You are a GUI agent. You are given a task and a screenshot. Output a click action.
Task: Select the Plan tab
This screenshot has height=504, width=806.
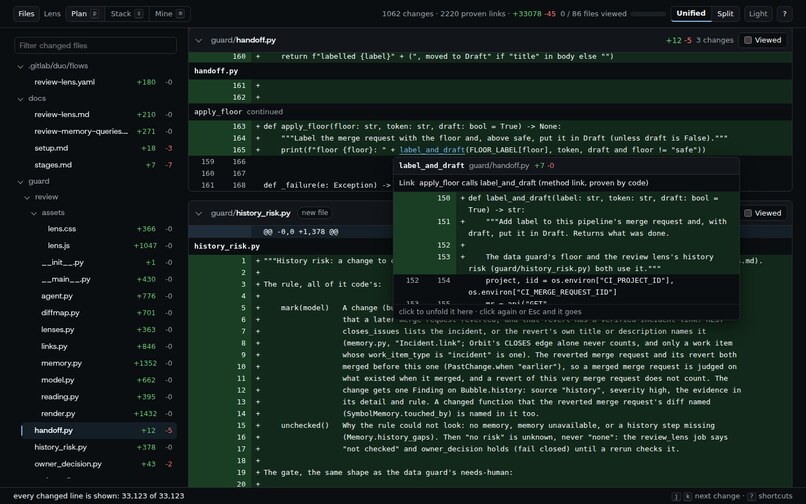(x=85, y=14)
